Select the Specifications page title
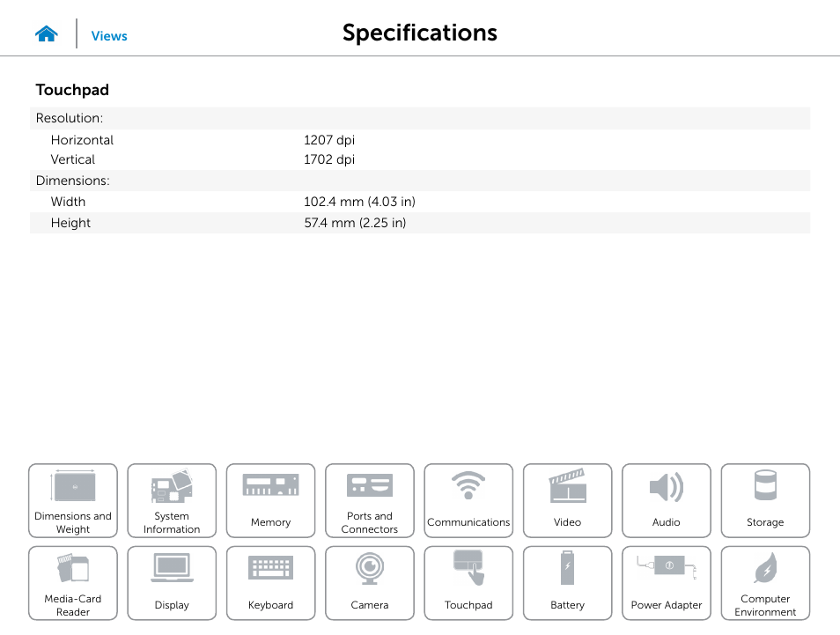Viewport: 840px width, 635px height. click(x=420, y=33)
